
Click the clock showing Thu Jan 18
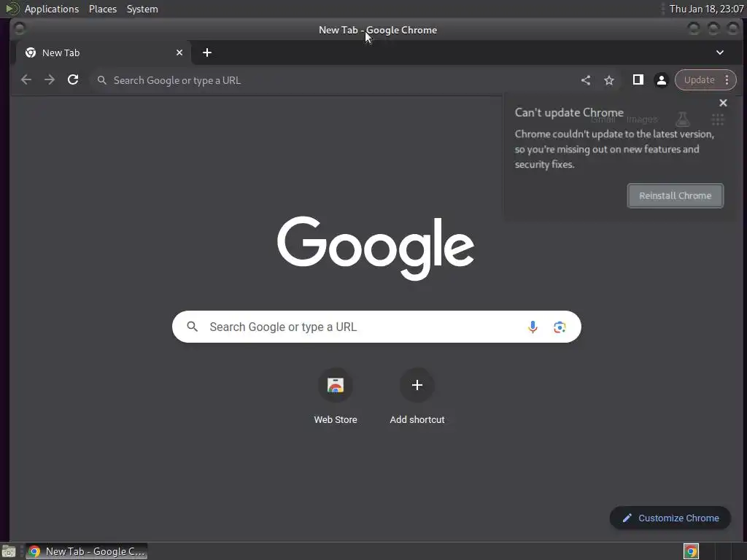tap(706, 9)
